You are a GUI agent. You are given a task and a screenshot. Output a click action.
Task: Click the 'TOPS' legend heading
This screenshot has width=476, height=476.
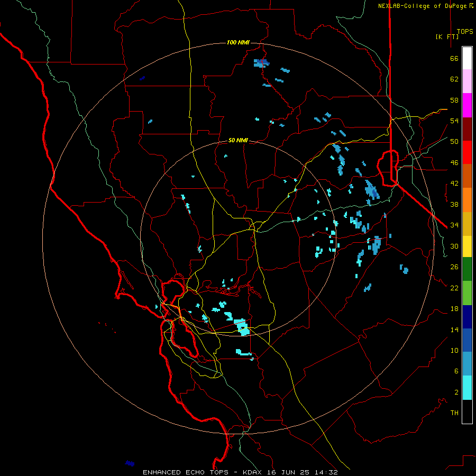coord(465,31)
